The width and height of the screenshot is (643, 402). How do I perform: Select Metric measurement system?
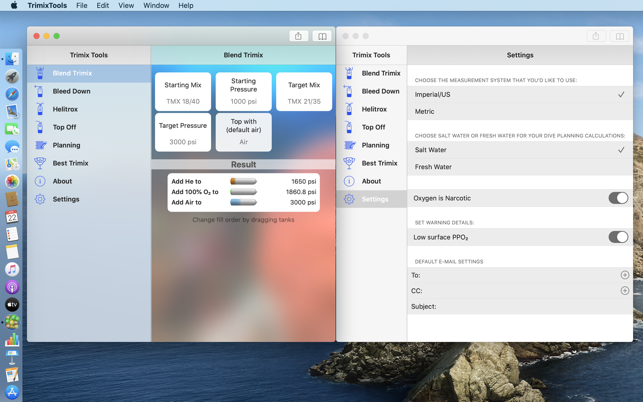pyautogui.click(x=520, y=111)
